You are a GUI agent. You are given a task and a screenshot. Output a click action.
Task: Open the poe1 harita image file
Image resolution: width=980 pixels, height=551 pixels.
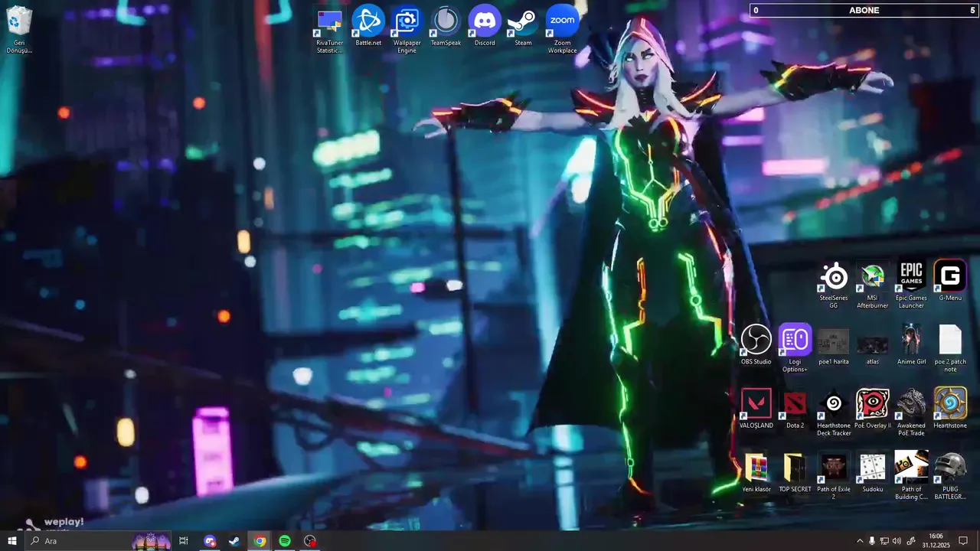833,344
